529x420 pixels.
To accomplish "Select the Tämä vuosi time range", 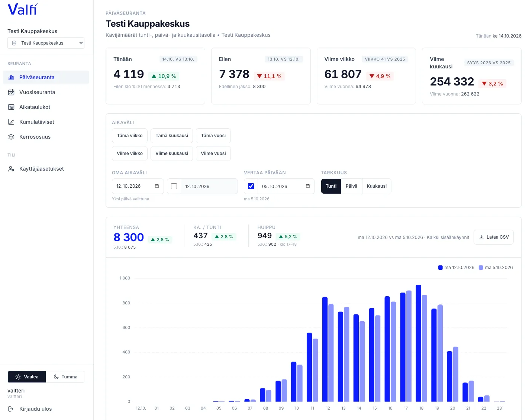I will [x=213, y=136].
